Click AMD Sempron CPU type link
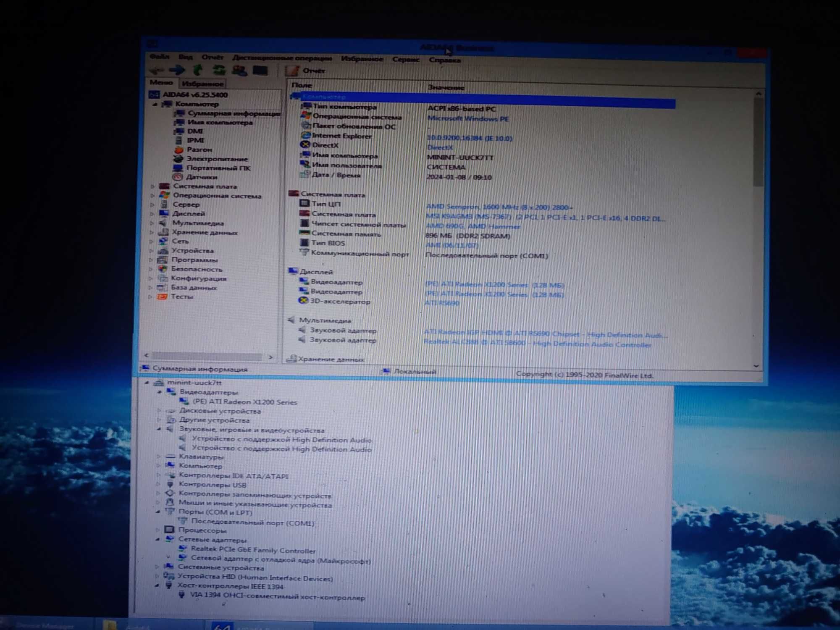Screen dimensions: 840x630 pos(499,207)
